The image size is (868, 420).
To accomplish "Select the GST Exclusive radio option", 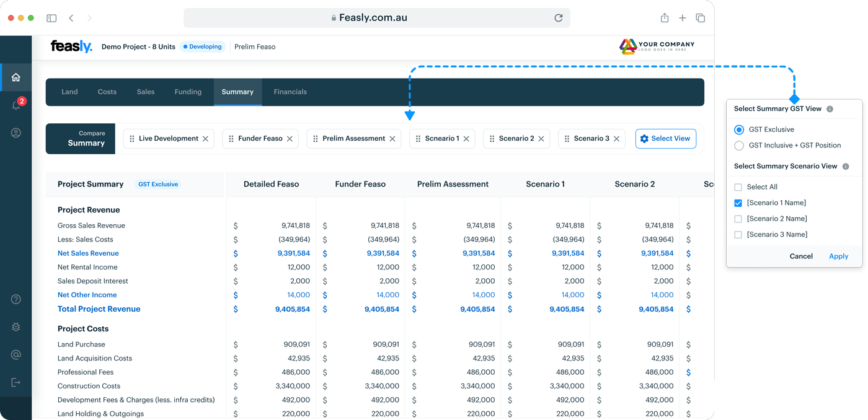I will (x=738, y=129).
